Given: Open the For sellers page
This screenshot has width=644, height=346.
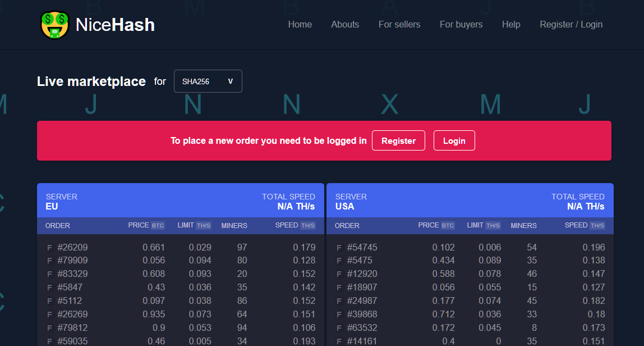Looking at the screenshot, I should click(x=399, y=25).
